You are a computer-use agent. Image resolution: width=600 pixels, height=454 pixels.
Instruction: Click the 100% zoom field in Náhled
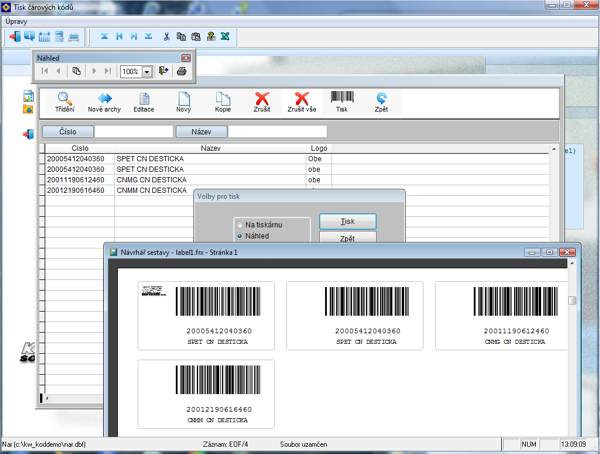click(131, 72)
